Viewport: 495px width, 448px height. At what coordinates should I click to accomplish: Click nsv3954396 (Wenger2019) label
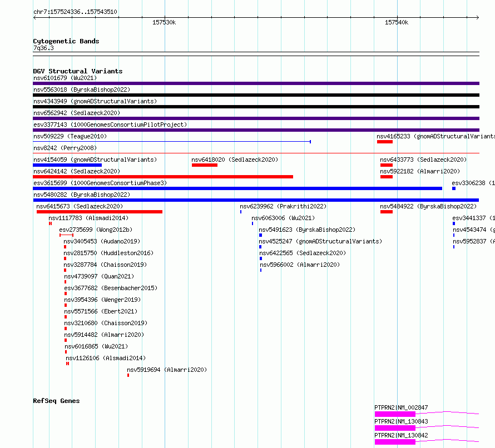(102, 300)
